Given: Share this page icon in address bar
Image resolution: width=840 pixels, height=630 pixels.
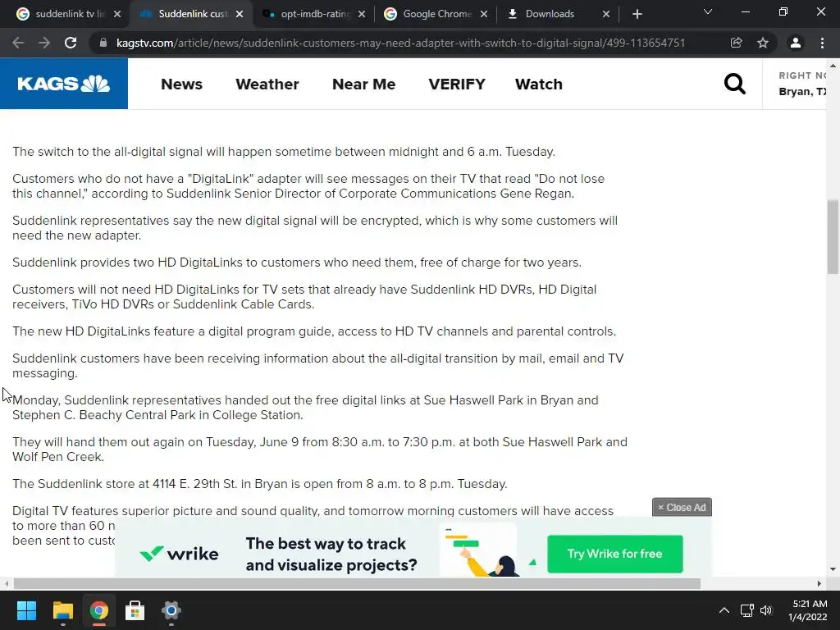Looking at the screenshot, I should coord(736,43).
